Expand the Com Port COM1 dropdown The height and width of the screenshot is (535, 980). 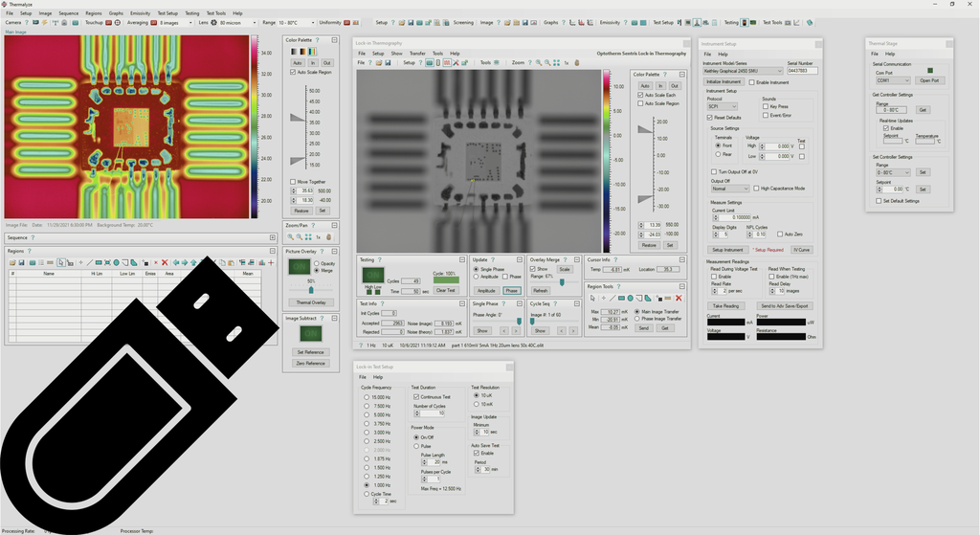click(895, 80)
